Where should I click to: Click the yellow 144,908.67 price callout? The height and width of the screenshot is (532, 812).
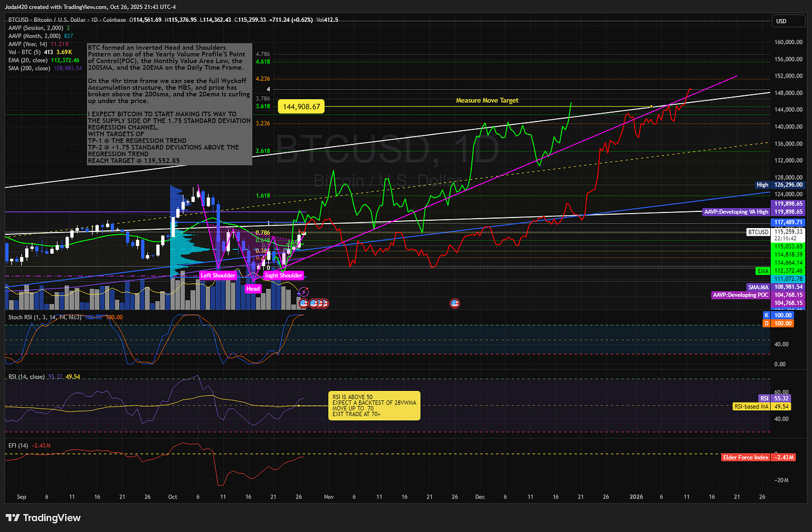[302, 107]
